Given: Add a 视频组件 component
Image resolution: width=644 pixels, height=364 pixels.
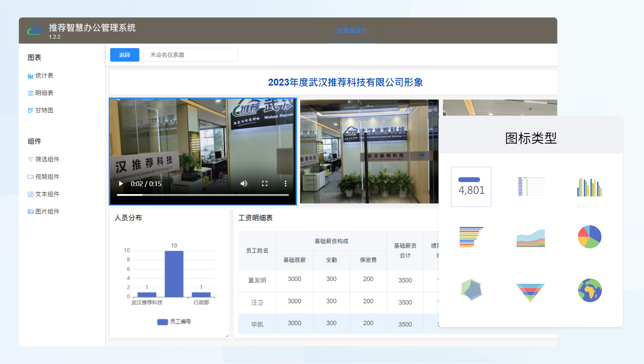Looking at the screenshot, I should [47, 177].
